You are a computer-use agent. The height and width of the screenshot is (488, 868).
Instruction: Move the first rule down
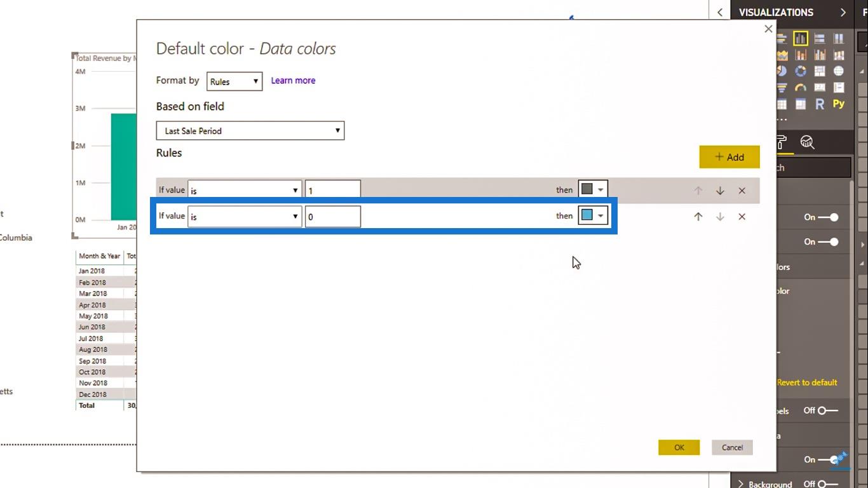[720, 191]
